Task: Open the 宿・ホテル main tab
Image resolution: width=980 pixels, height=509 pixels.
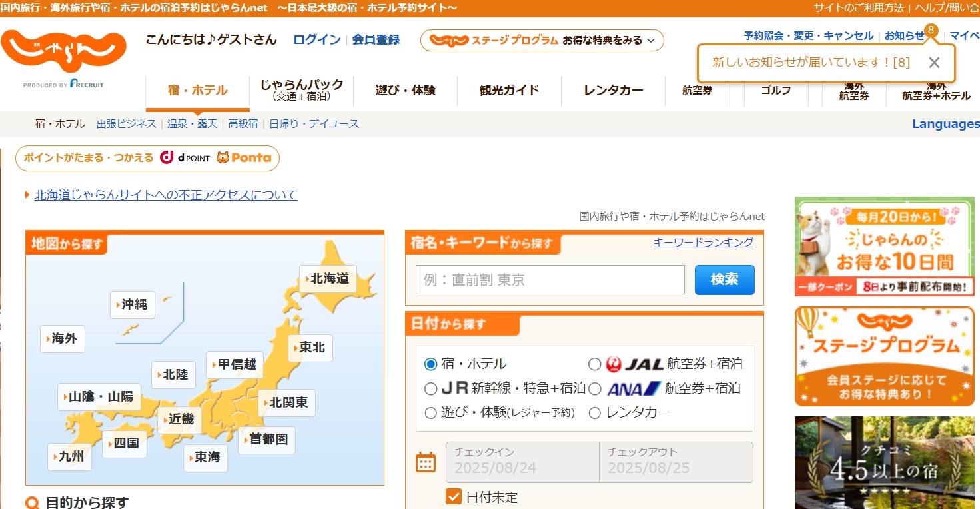Action: coord(198,91)
